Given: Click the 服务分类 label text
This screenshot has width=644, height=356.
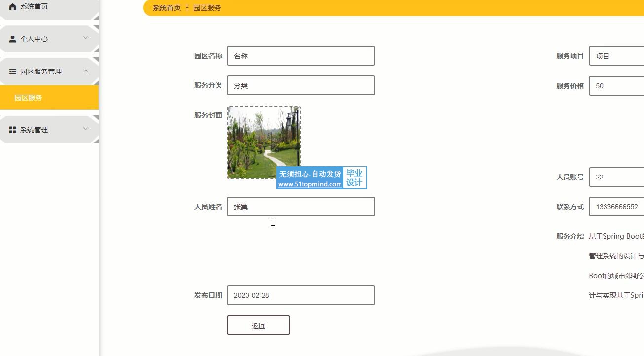Looking at the screenshot, I should pyautogui.click(x=208, y=85).
